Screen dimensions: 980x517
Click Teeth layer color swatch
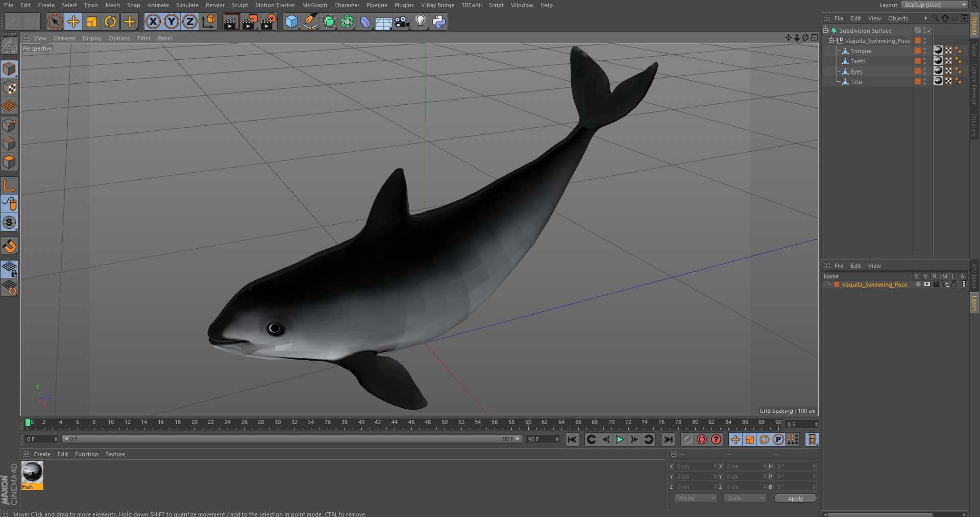tap(917, 61)
